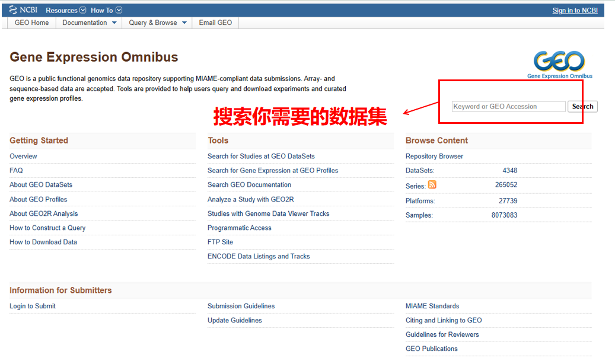The width and height of the screenshot is (615, 364).
Task: Open Search for Studies at GEO DataSets
Action: pos(261,156)
